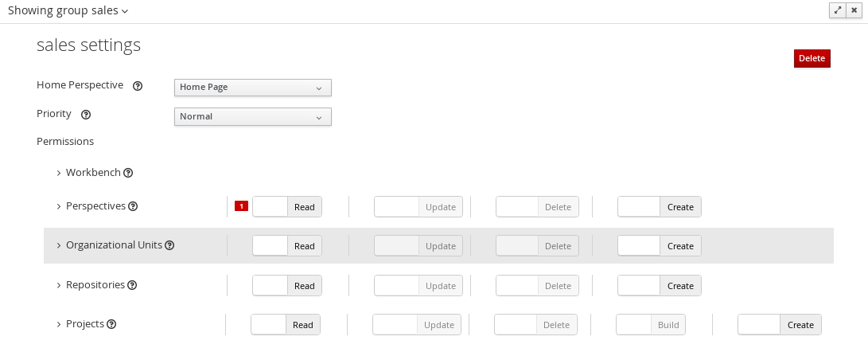Toggle Read permission for Repositories

286,286
